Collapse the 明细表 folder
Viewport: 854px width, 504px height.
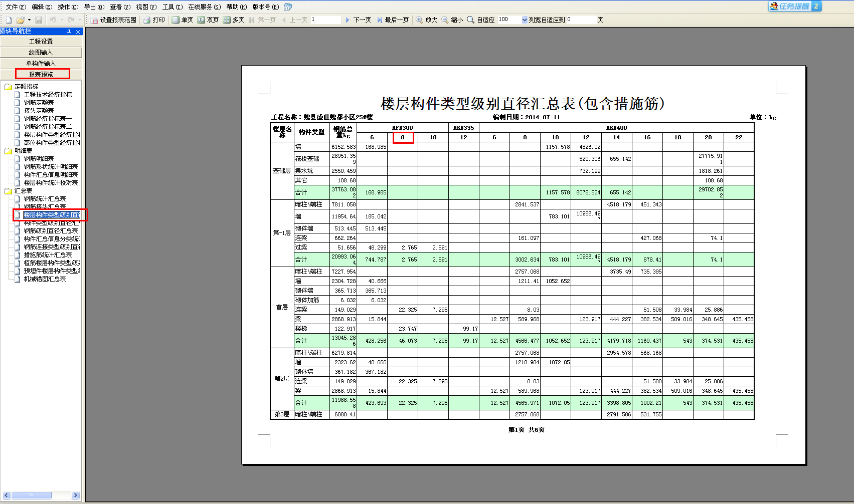point(9,151)
